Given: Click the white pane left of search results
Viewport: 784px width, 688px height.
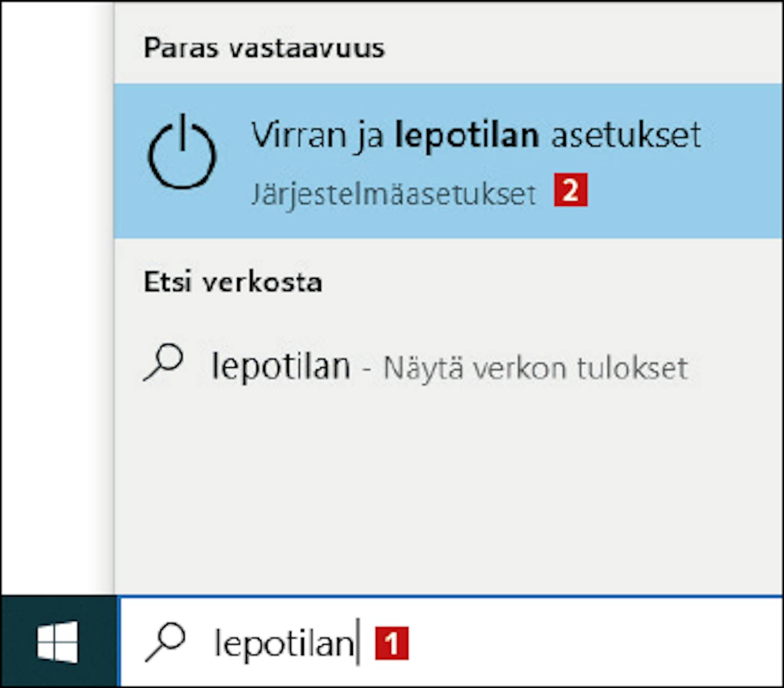Looking at the screenshot, I should point(56,298).
